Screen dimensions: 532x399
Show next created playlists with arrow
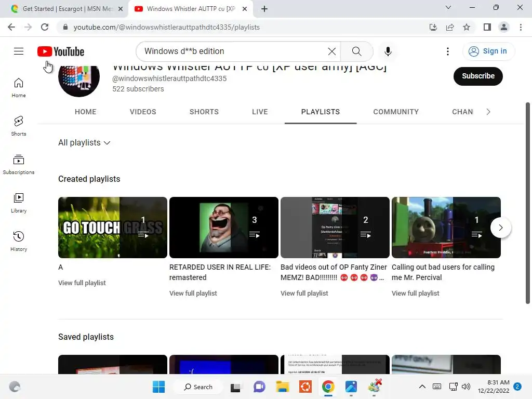coord(500,228)
